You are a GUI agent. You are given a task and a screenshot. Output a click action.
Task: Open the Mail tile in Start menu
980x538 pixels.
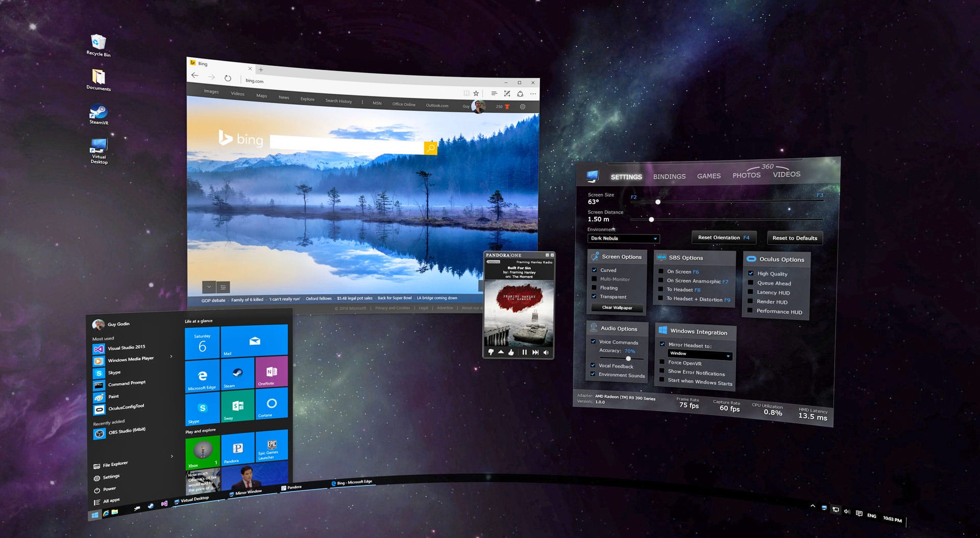pos(254,341)
